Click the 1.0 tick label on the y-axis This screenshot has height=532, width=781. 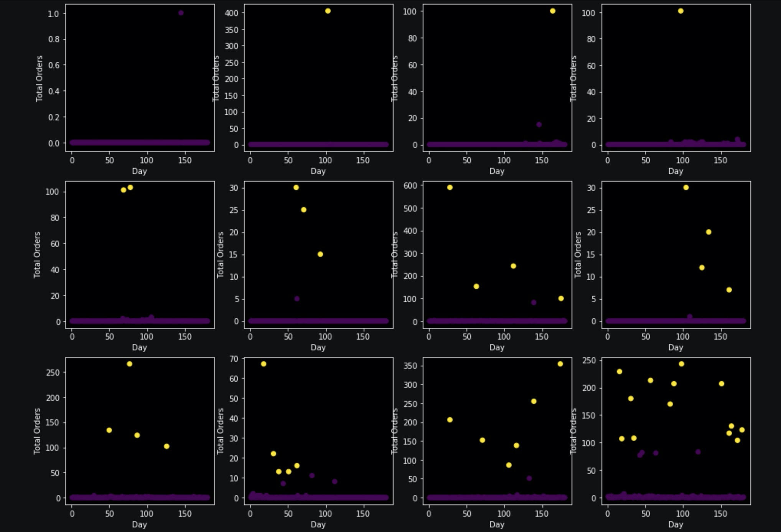[53, 13]
